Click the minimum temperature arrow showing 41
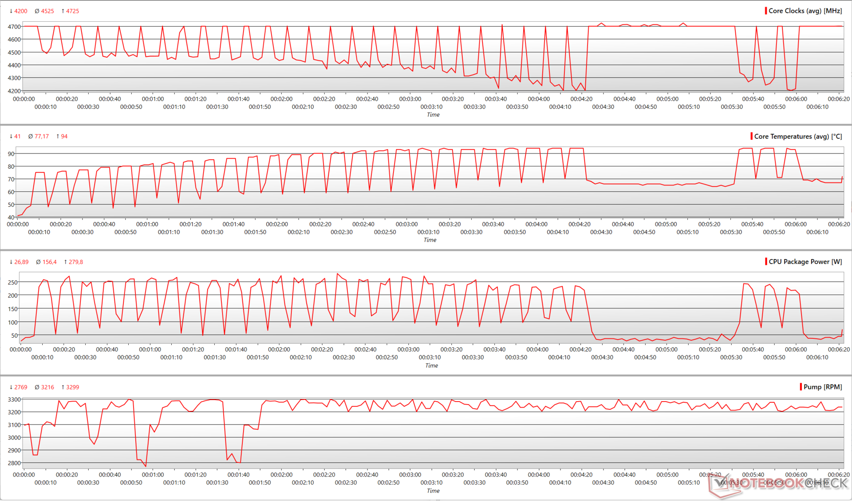 [11, 137]
